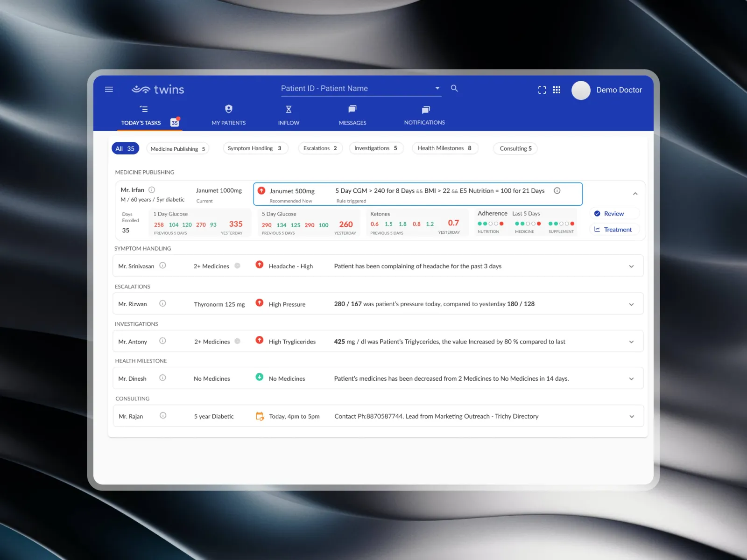
Task: Click the search magnifier icon
Action: tap(454, 88)
